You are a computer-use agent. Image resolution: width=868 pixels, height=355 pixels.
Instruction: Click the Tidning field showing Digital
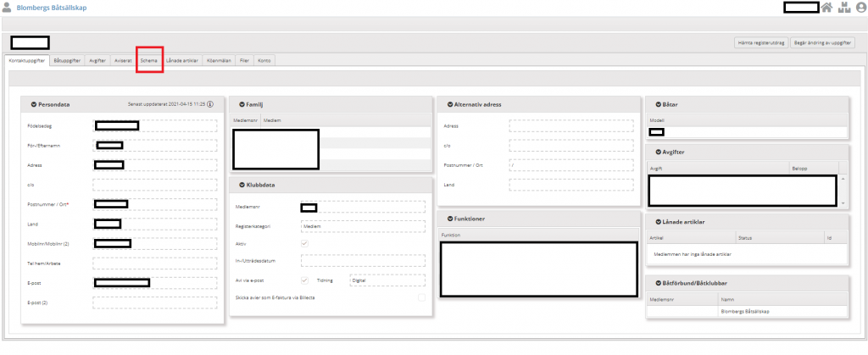pyautogui.click(x=387, y=280)
